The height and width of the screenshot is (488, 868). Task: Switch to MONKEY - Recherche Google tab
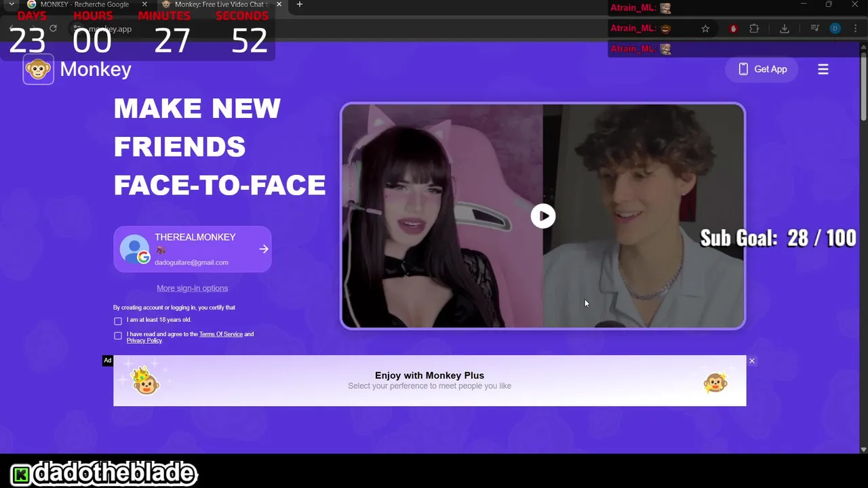click(x=84, y=5)
